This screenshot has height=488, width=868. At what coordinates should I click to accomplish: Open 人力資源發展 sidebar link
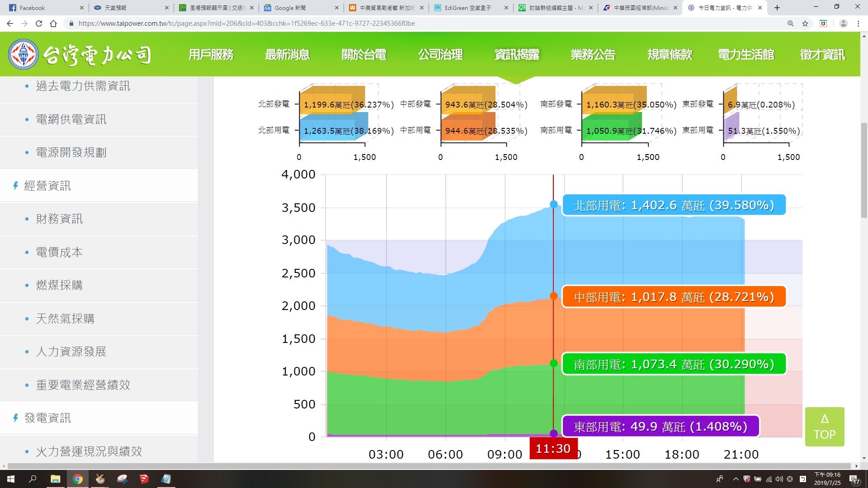pyautogui.click(x=71, y=352)
